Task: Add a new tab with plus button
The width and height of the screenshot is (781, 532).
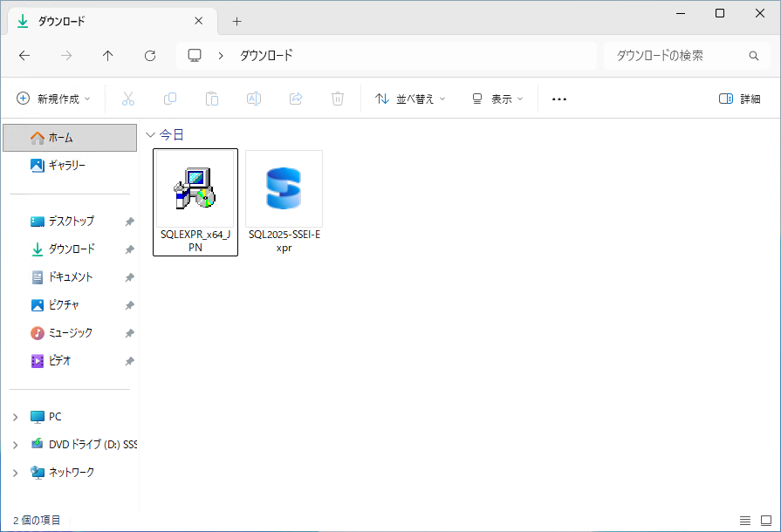Action: [237, 21]
